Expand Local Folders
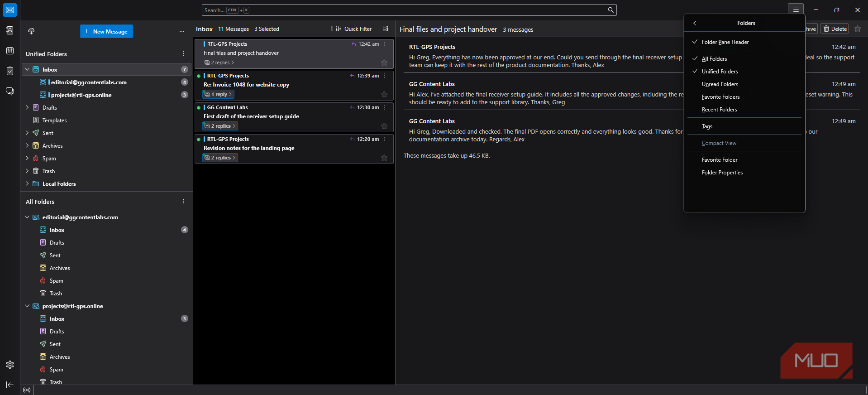Image resolution: width=868 pixels, height=395 pixels. pos(27,183)
